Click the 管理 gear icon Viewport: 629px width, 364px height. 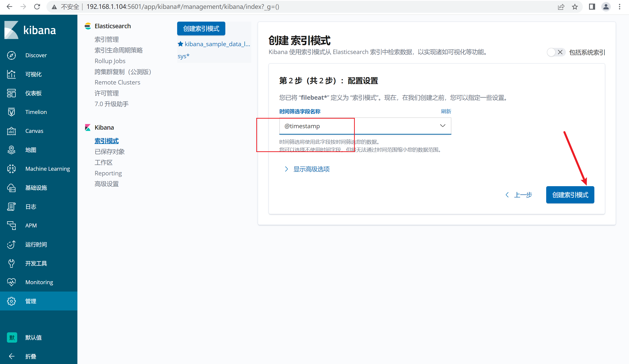(11, 301)
